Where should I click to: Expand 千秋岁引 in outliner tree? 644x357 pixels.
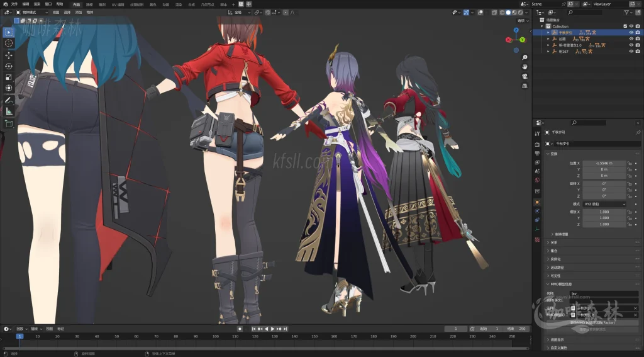click(x=548, y=33)
